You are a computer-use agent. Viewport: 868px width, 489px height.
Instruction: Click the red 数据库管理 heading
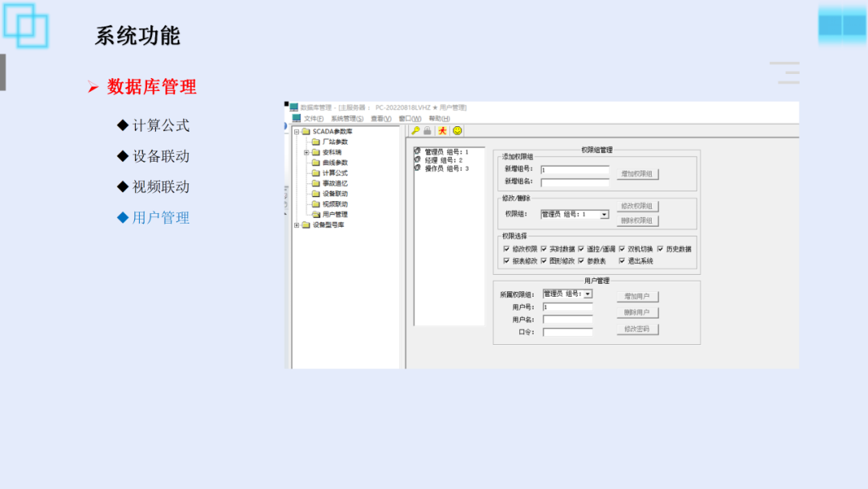coord(152,87)
